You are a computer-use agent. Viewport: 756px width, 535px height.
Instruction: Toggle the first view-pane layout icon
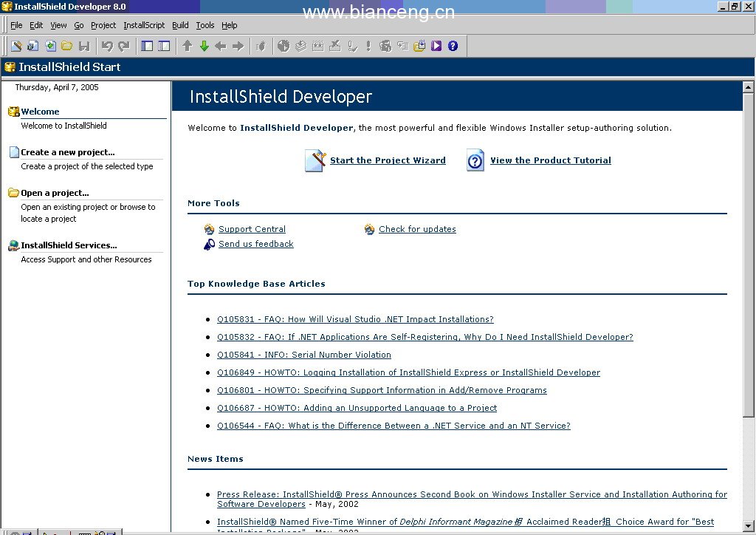click(147, 46)
